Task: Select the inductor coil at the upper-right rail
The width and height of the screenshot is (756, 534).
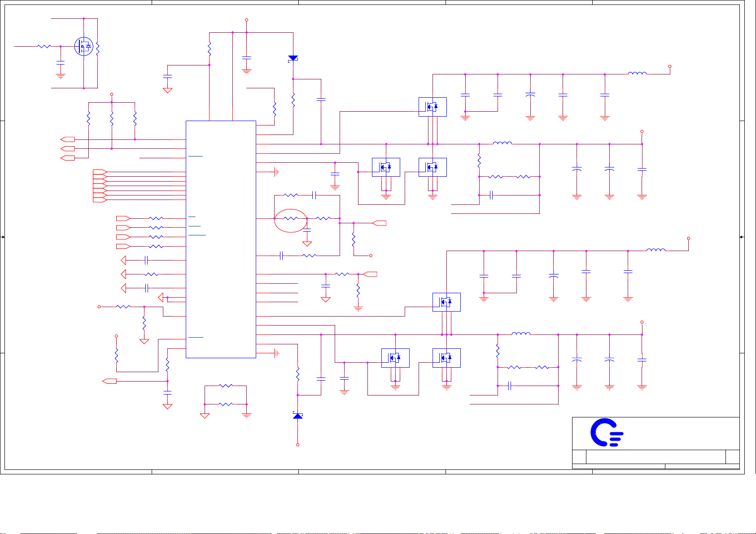Action: pyautogui.click(x=637, y=73)
